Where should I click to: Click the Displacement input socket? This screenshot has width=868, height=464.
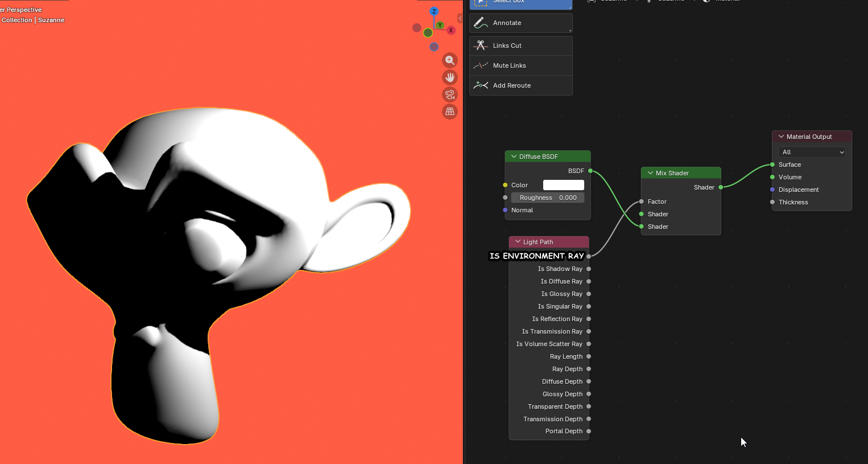[x=772, y=190]
